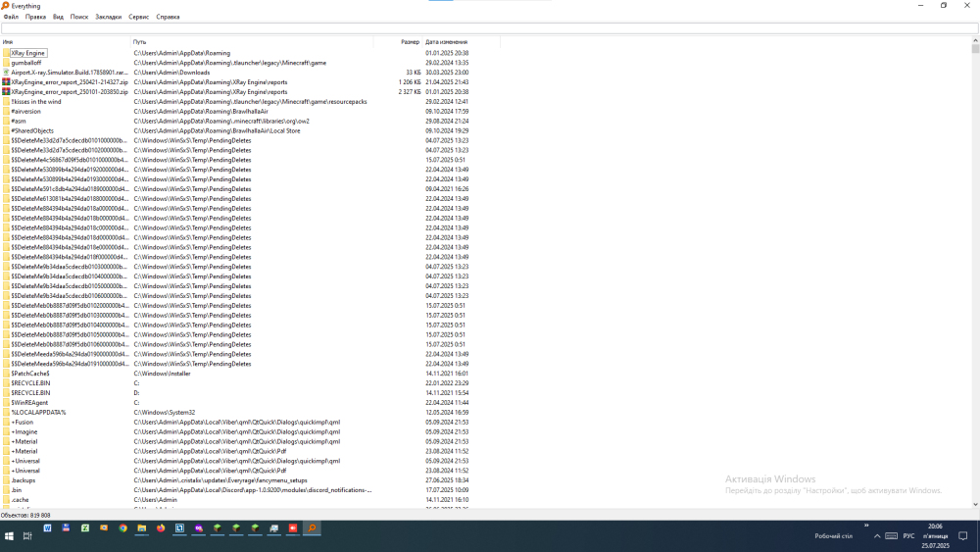Sort by the Дата изменения column header
The width and height of the screenshot is (980, 552).
coord(462,42)
